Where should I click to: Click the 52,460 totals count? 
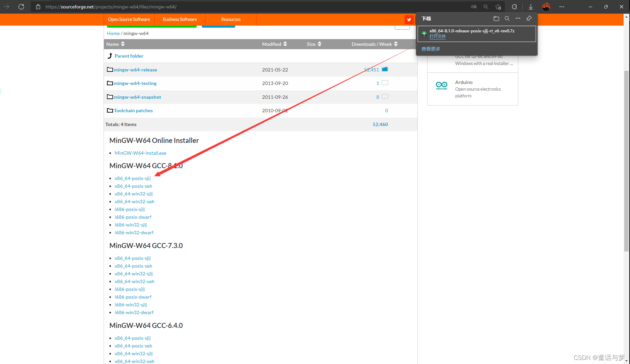pyautogui.click(x=380, y=124)
